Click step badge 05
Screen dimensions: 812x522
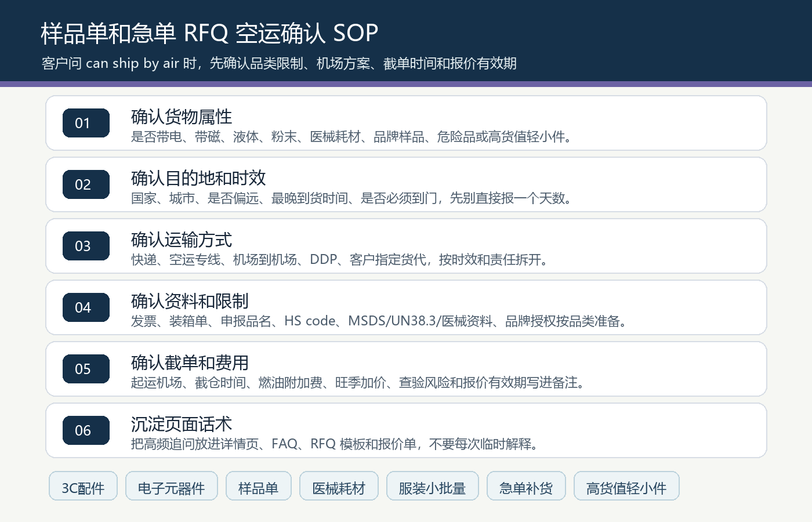[86, 369]
